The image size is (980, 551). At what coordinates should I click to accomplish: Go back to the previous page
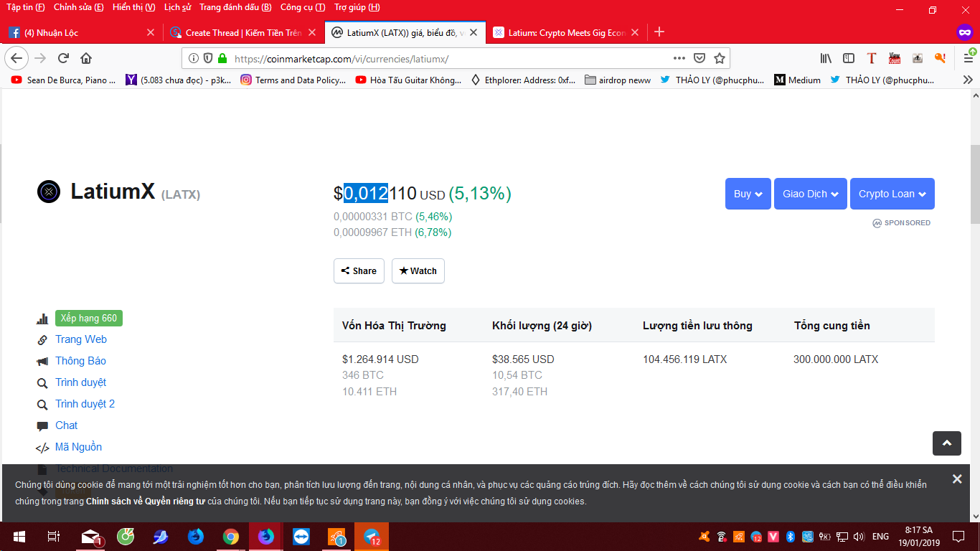click(17, 58)
